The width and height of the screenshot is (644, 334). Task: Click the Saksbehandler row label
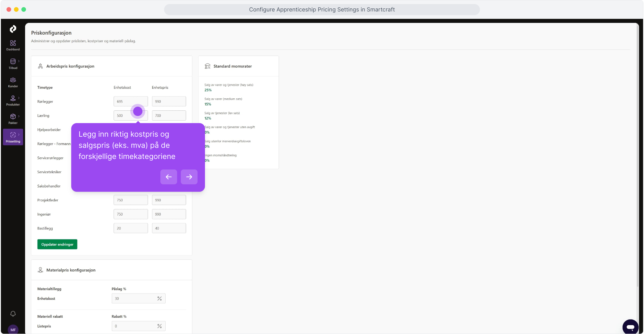click(x=49, y=186)
